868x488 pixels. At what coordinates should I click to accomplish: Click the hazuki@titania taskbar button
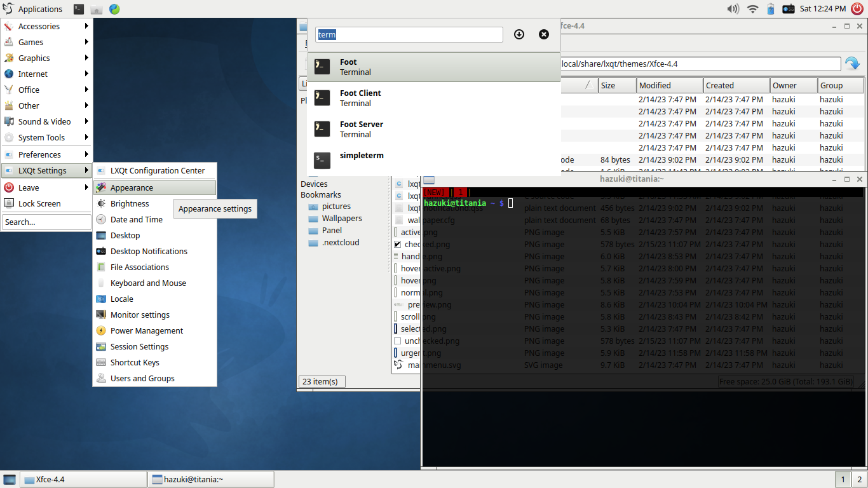[210, 479]
